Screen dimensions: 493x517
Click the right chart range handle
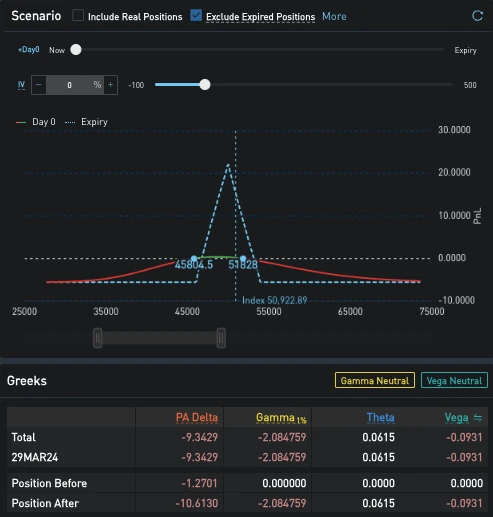(221, 338)
